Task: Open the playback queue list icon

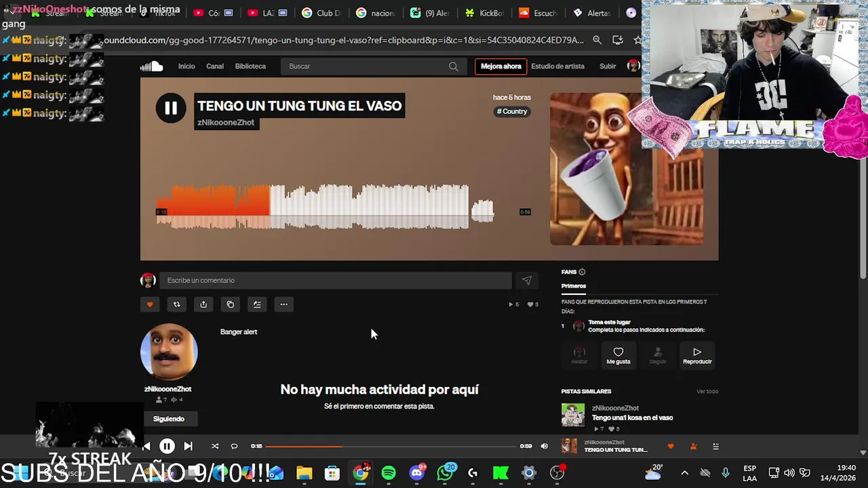Action: pyautogui.click(x=715, y=446)
